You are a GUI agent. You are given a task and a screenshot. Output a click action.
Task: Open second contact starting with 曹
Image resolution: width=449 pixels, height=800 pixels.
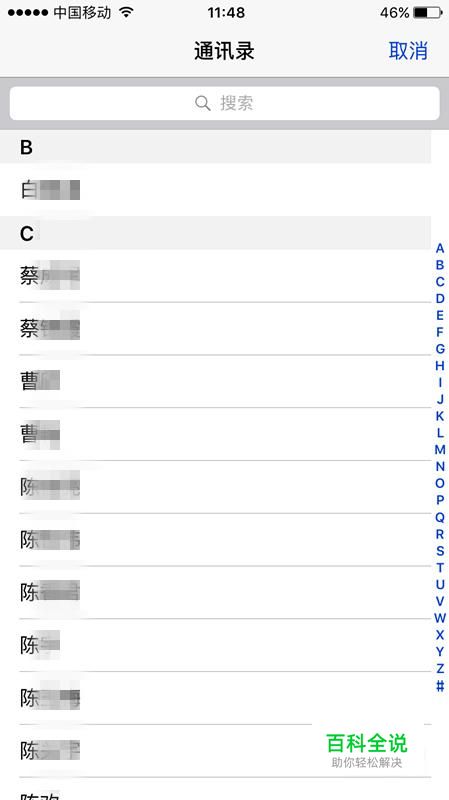215,434
